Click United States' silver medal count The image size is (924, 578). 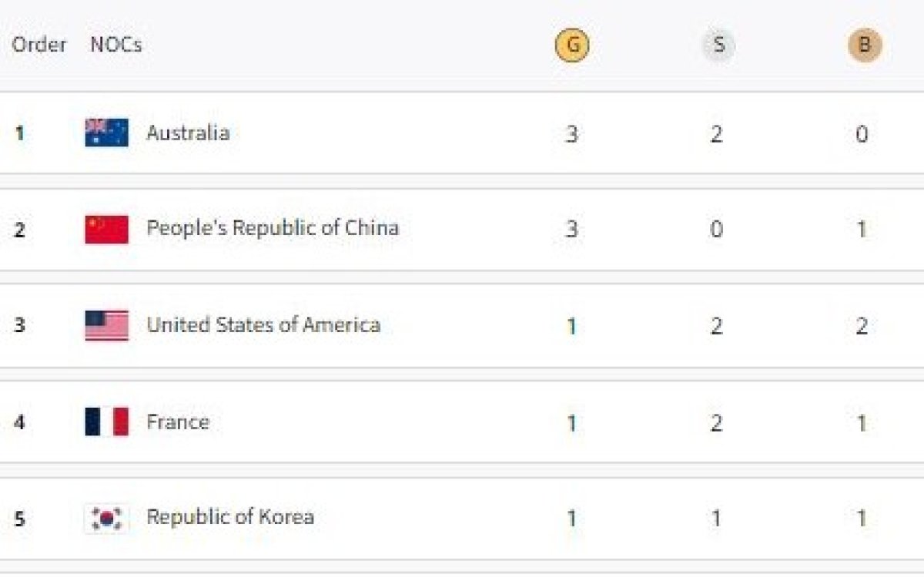(716, 326)
